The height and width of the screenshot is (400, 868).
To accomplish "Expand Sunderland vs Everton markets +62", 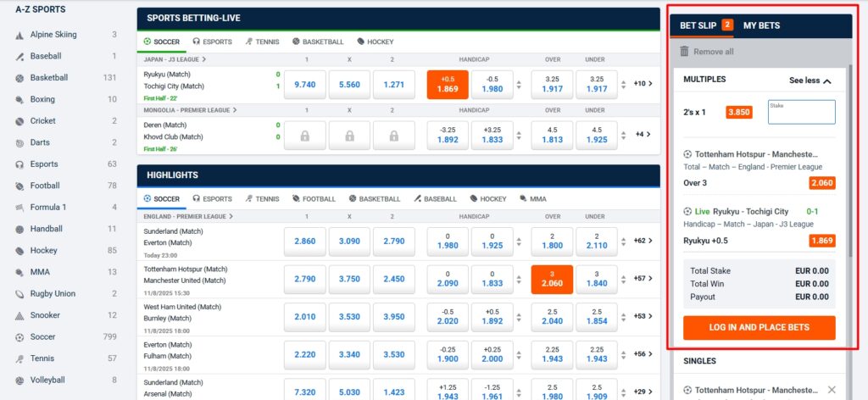I will (643, 241).
